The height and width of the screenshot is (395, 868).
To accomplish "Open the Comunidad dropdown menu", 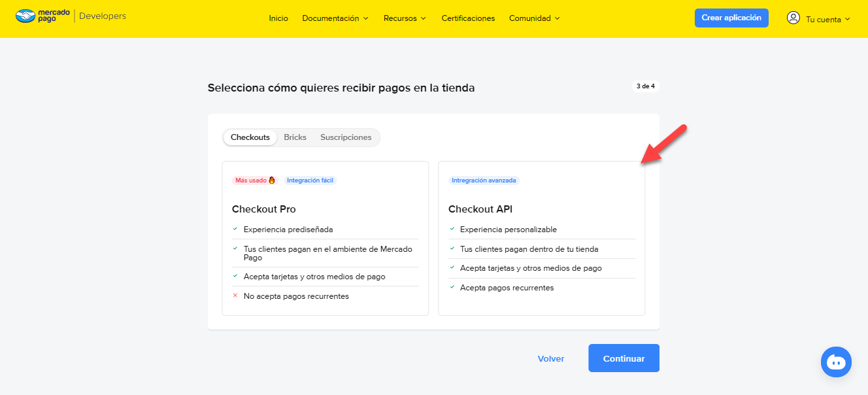I will 534,18.
